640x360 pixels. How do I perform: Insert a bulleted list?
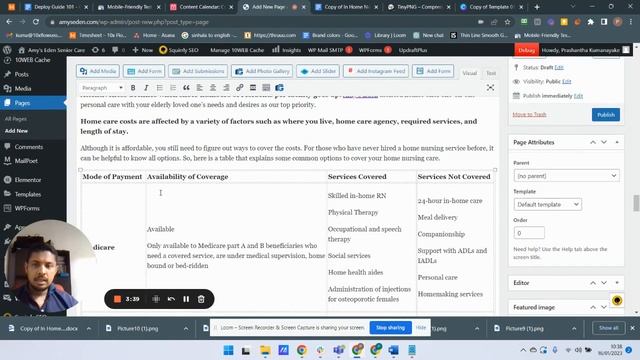click(x=160, y=88)
